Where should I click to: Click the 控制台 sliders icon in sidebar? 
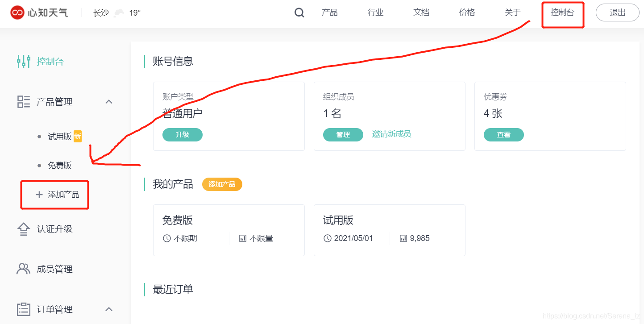[23, 62]
